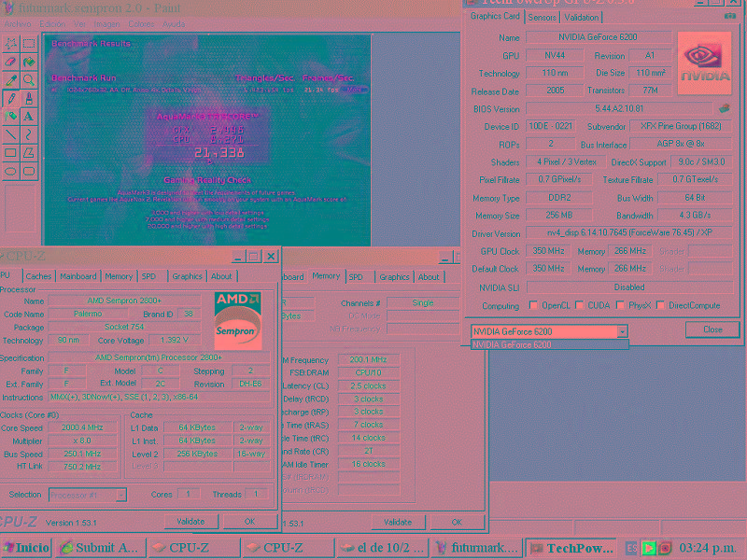Check the PhysX box in GPU-Z
This screenshot has height=560, width=747.
click(620, 305)
